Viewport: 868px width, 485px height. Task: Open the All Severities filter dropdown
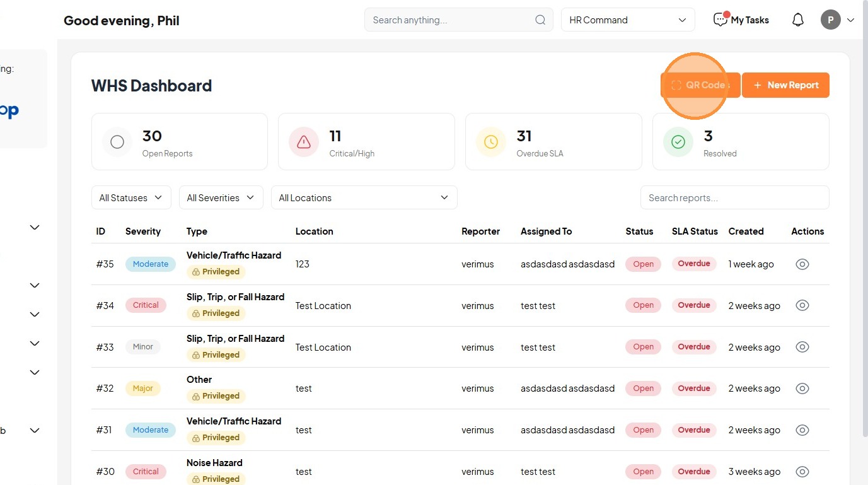[x=221, y=197]
